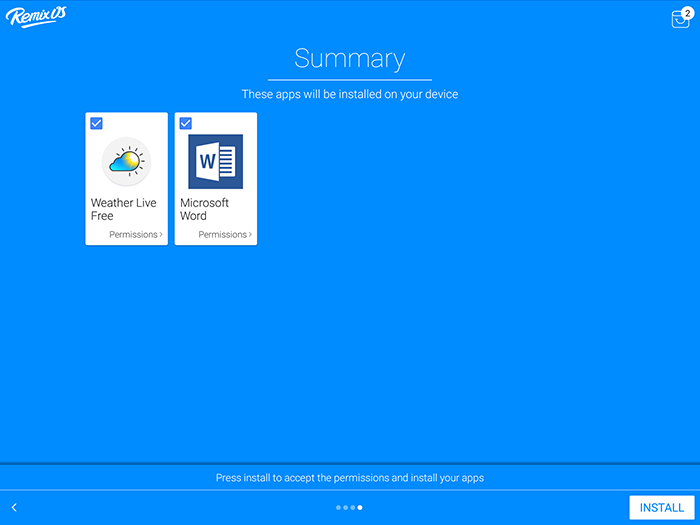Click "These apps will be installed" subtitle
The height and width of the screenshot is (525, 700).
350,94
